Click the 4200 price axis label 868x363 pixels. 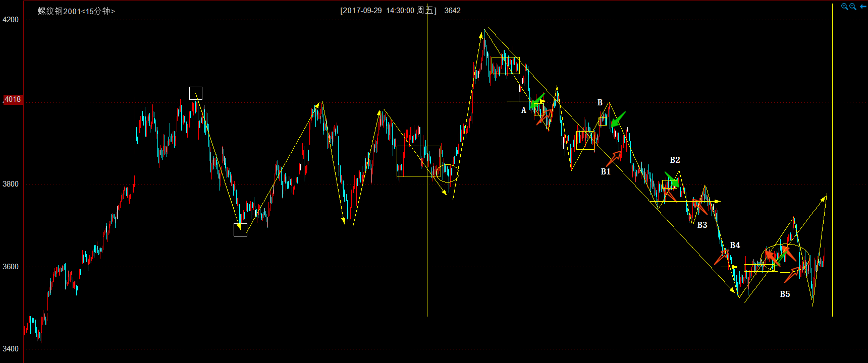(x=11, y=20)
